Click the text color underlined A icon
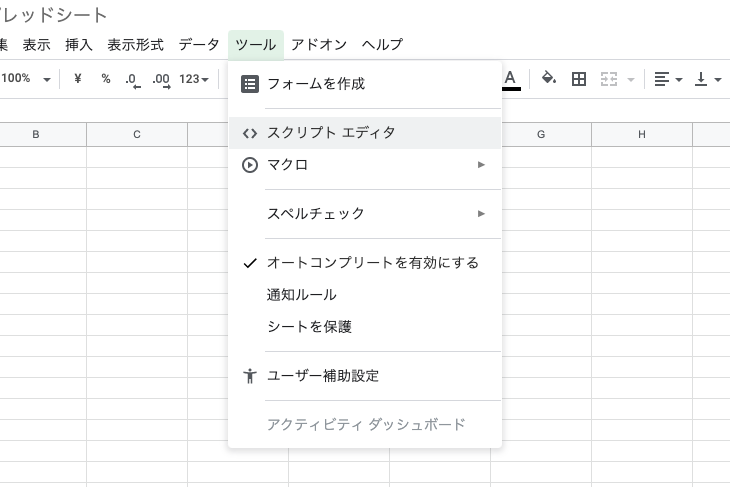Screen dimensions: 730x487 [511, 79]
